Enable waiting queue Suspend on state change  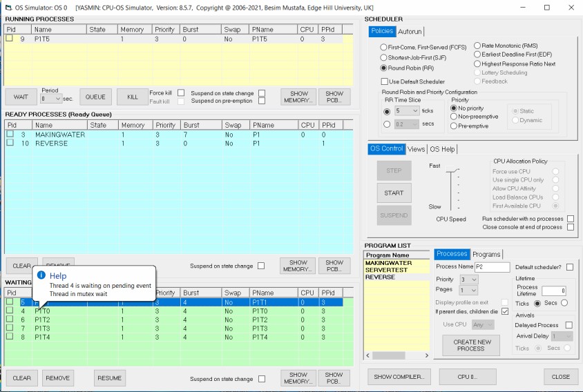(x=262, y=379)
